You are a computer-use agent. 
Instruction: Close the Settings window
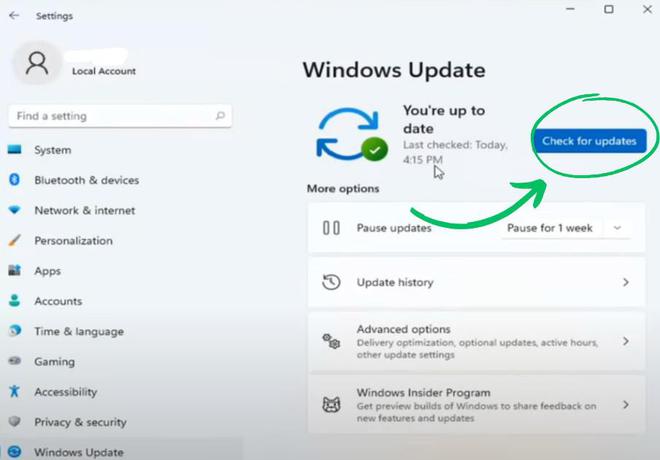pos(647,9)
